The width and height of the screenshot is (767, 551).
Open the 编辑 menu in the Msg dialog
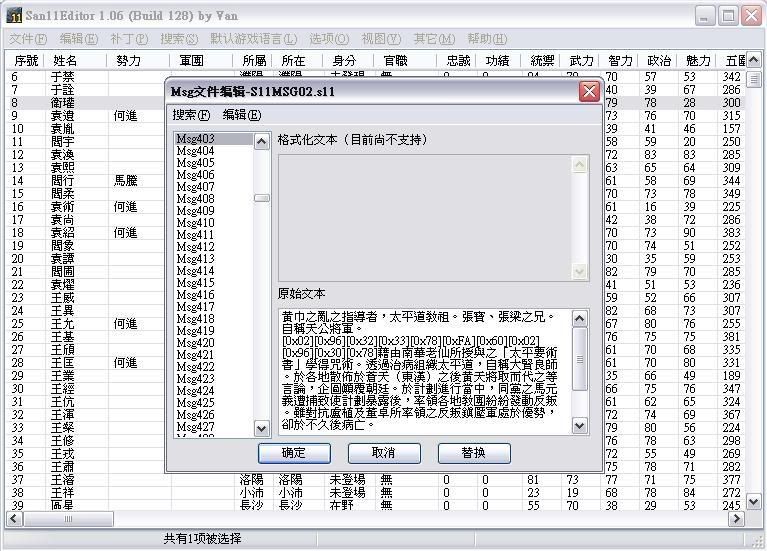click(x=241, y=115)
